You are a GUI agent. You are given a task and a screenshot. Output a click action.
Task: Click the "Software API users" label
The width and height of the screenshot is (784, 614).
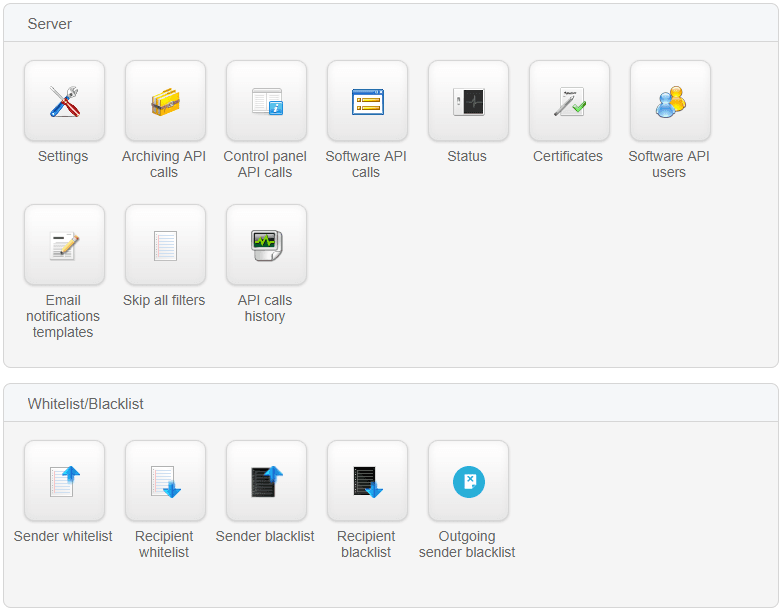tap(669, 164)
